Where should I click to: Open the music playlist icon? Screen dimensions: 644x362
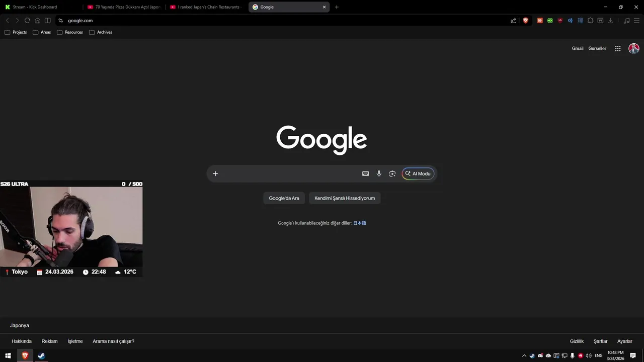coord(626,21)
